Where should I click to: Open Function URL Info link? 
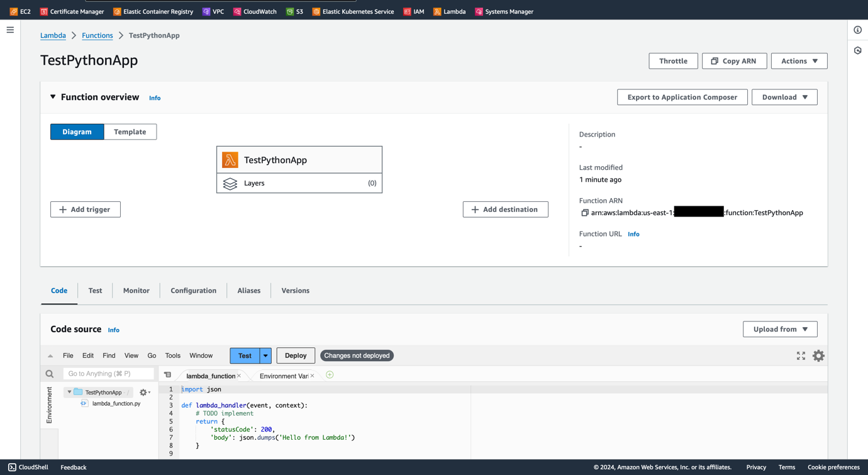pyautogui.click(x=633, y=234)
